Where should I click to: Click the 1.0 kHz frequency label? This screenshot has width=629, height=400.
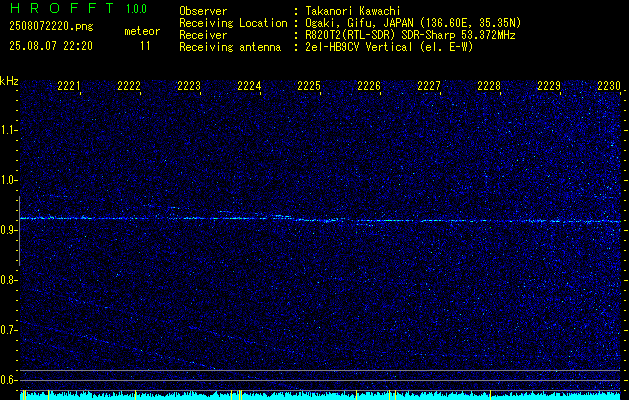point(8,181)
